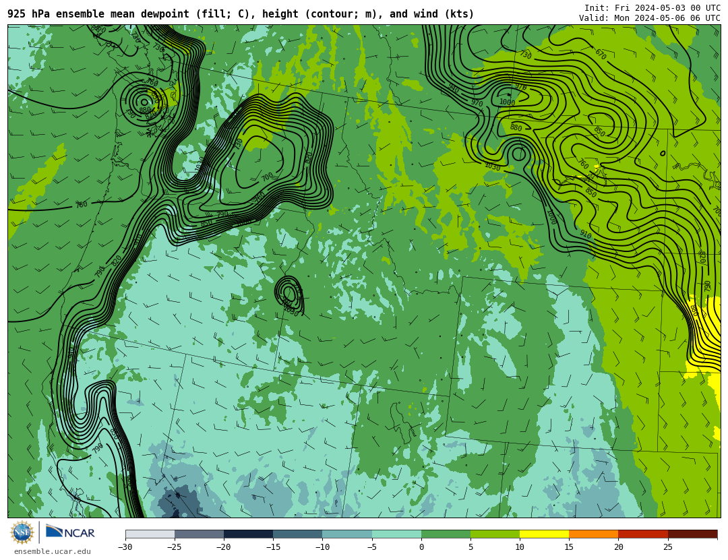Click the -25 colorbar tick label
The image size is (728, 560).
pos(174,547)
